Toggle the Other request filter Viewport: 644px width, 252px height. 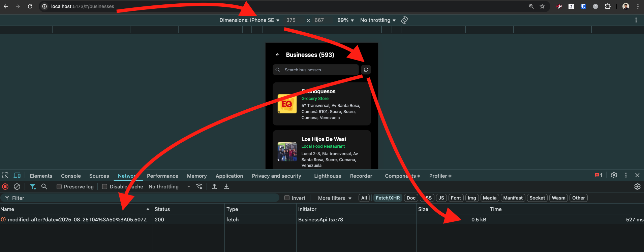pos(579,198)
